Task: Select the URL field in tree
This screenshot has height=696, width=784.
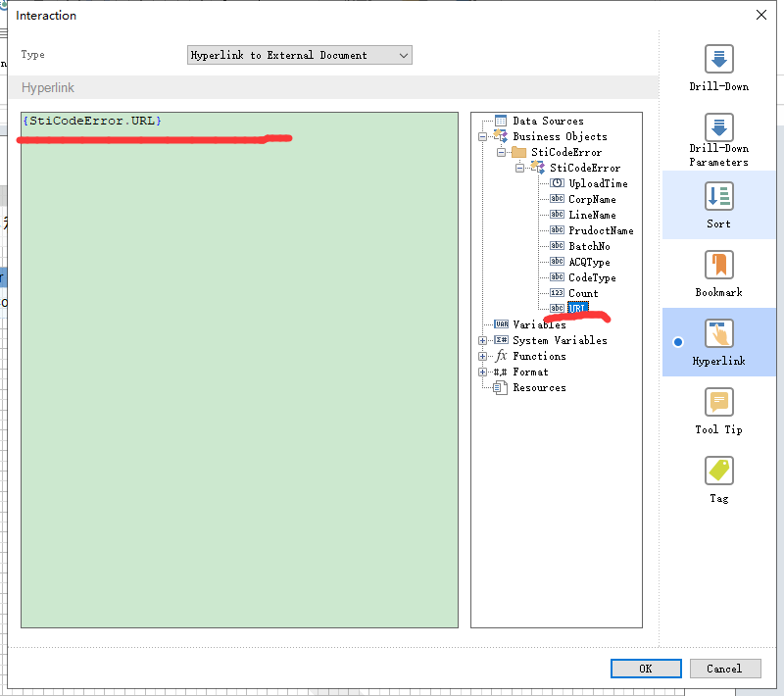Action: click(x=577, y=308)
